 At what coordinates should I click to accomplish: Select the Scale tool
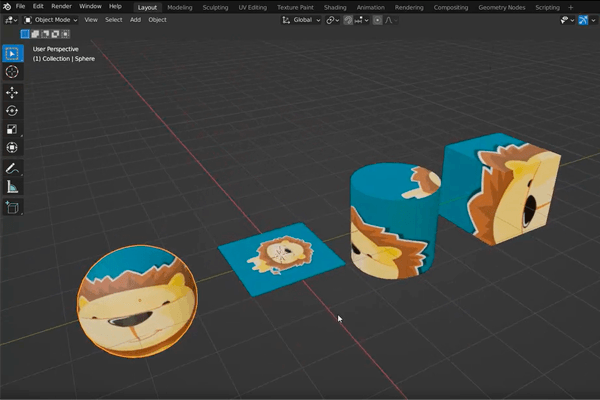pos(12,129)
